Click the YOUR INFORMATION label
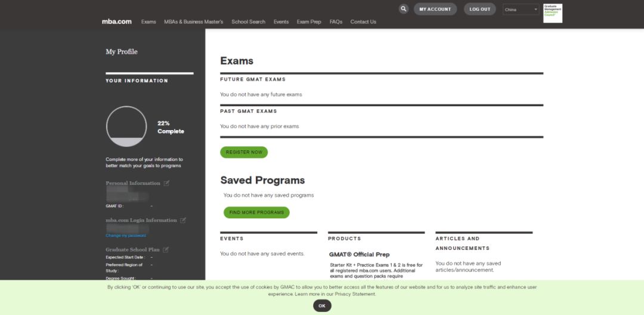644x315 pixels. tap(137, 81)
